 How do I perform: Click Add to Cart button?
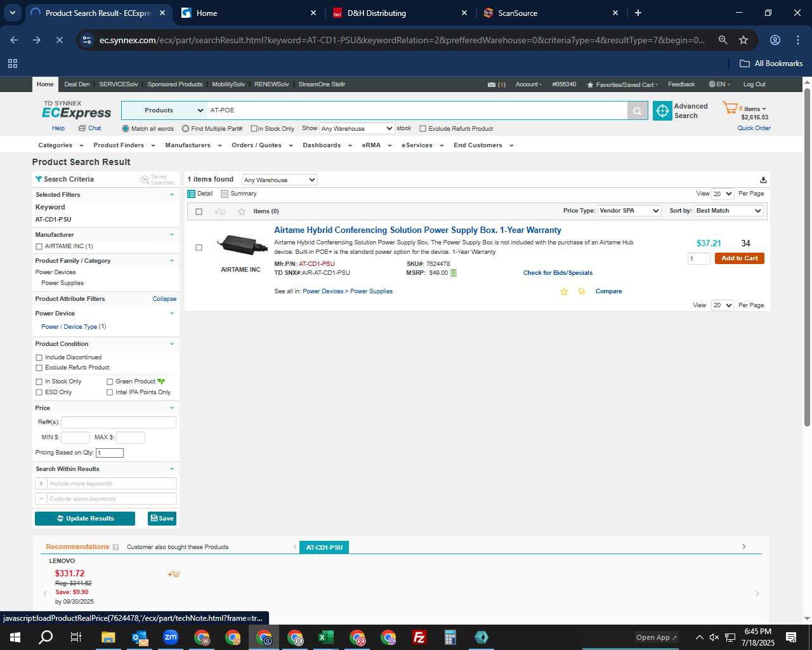(x=739, y=258)
